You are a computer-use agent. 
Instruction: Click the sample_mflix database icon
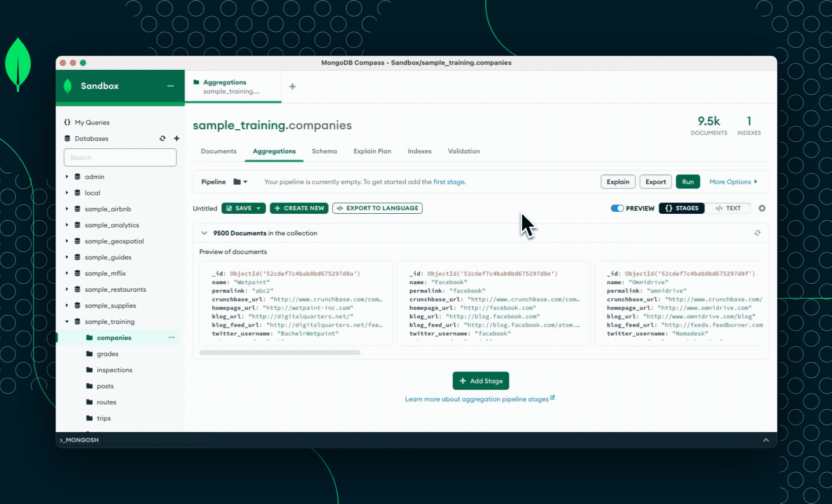(x=78, y=273)
